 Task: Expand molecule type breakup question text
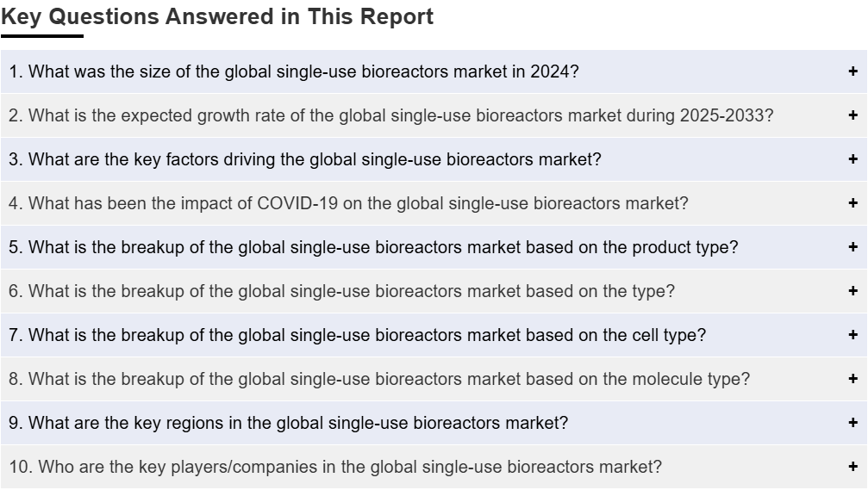coord(379,379)
